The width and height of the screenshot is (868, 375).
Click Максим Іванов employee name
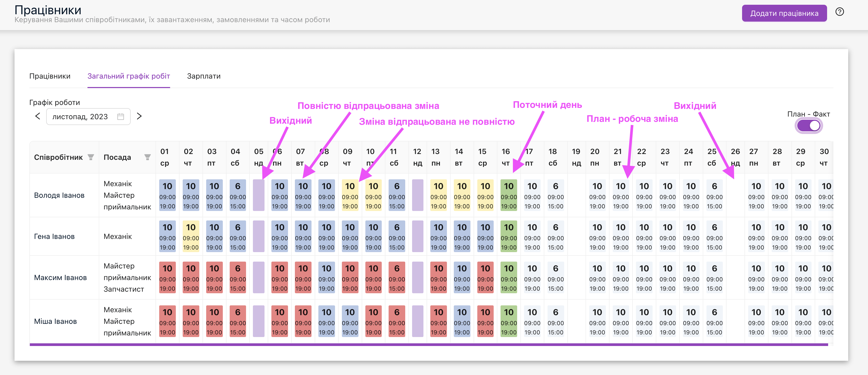pos(60,277)
